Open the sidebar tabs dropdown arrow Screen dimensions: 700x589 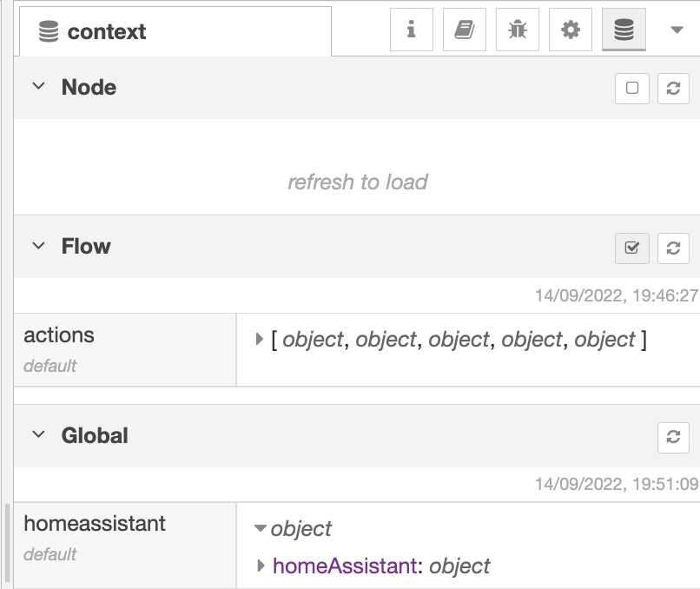(x=677, y=30)
